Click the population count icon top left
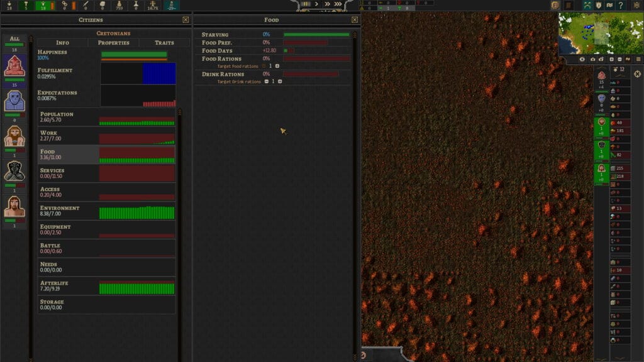This screenshot has height=362, width=644. pos(9,5)
